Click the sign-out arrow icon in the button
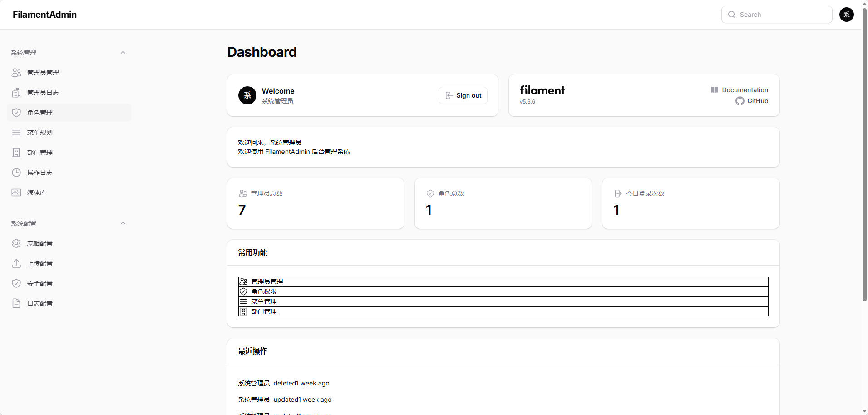This screenshot has width=868, height=415. [x=449, y=95]
